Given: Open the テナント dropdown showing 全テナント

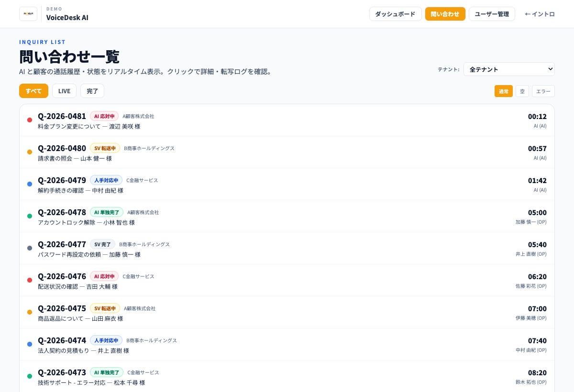Looking at the screenshot, I should 509,69.
